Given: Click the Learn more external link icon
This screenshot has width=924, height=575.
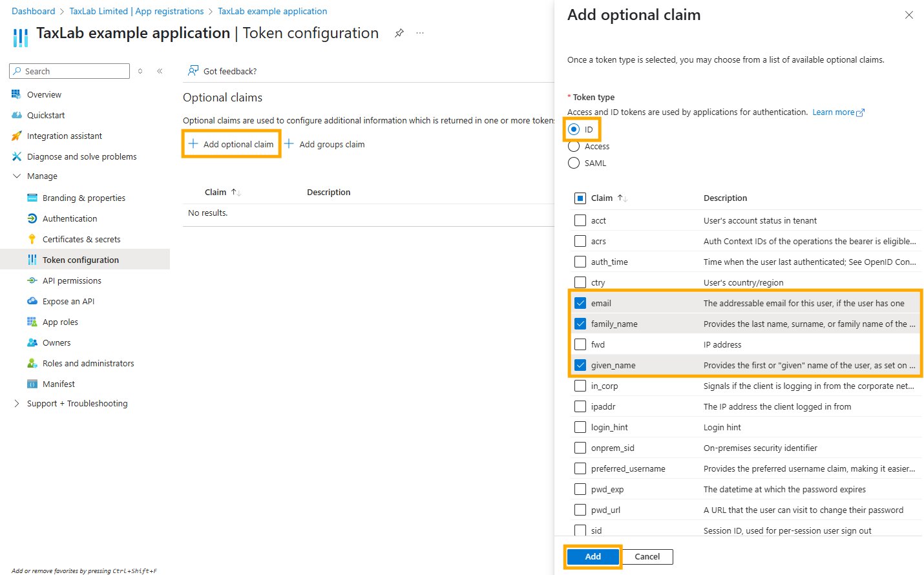Looking at the screenshot, I should pyautogui.click(x=860, y=112).
